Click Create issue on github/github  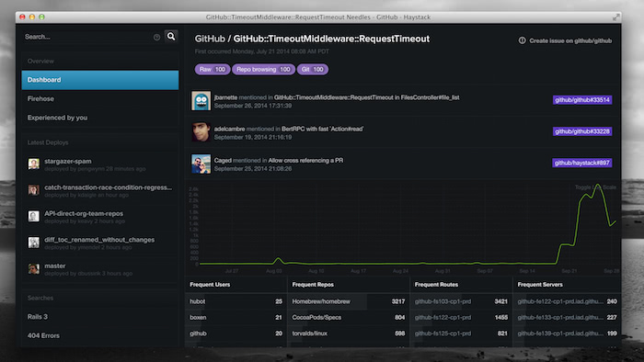[570, 40]
